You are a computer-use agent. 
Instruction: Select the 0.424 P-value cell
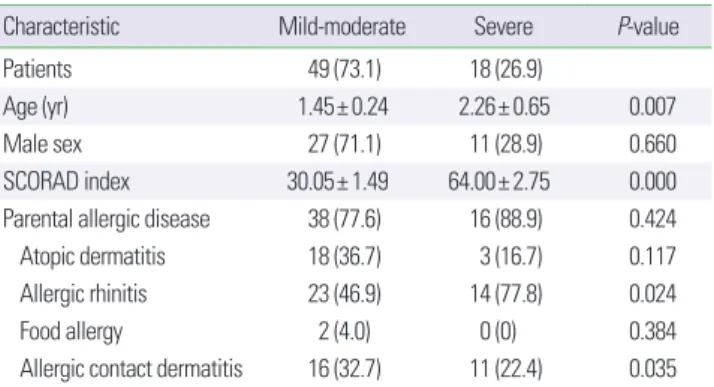tap(653, 219)
